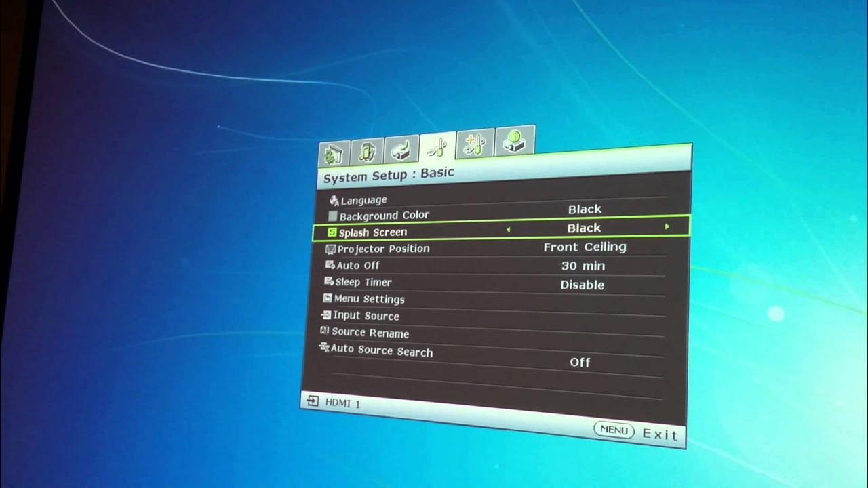The image size is (868, 488).
Task: Click the Background Color value Black
Action: coord(585,209)
